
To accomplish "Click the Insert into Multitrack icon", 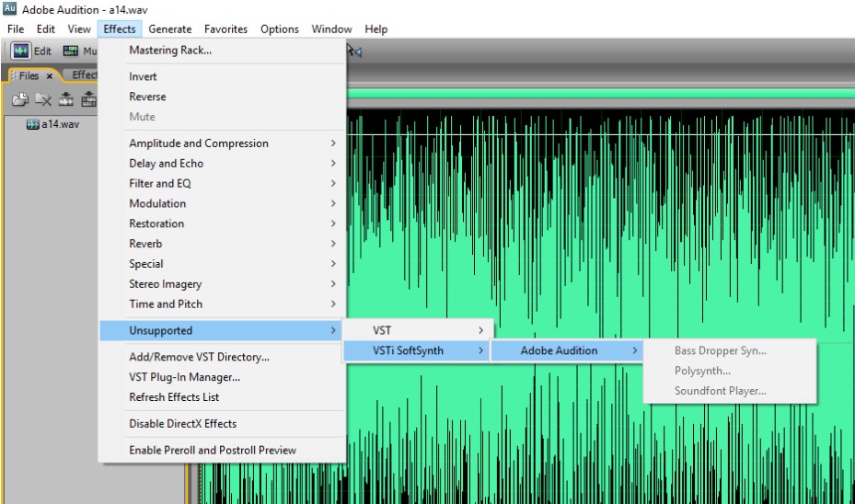I will (66, 99).
